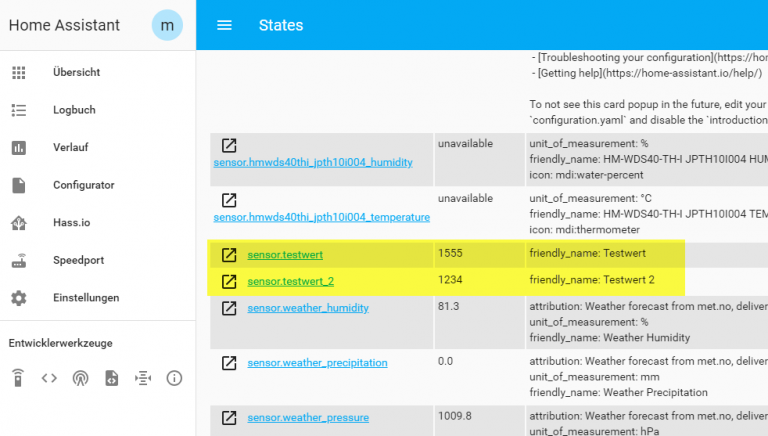Open Logbuch from the sidebar
Image resolution: width=768 pixels, height=436 pixels.
75,110
